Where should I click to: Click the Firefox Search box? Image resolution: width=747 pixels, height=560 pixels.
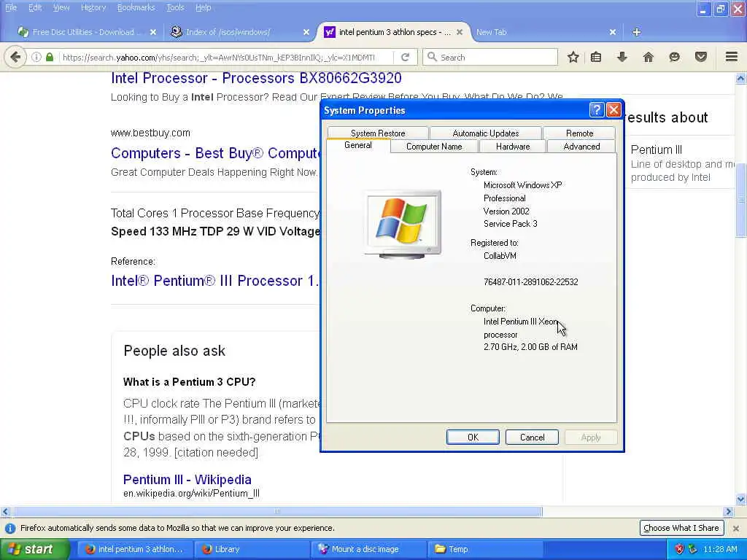pyautogui.click(x=491, y=57)
